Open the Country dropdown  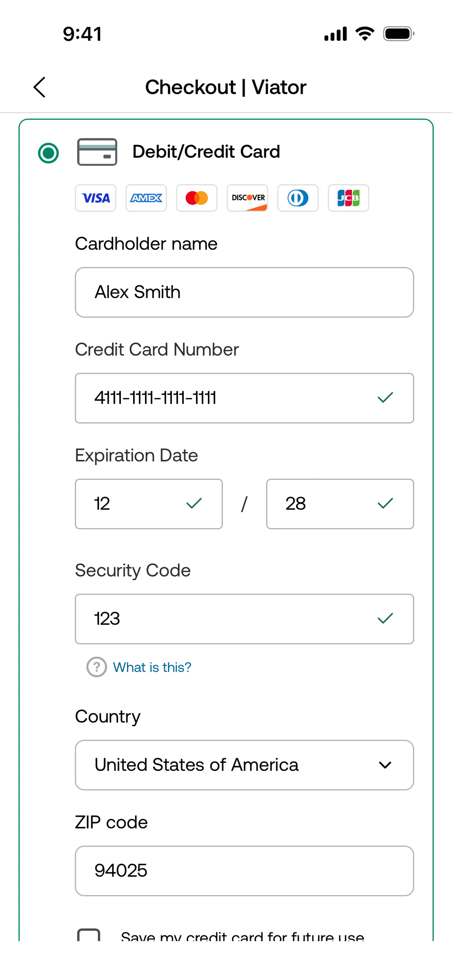pos(228,765)
